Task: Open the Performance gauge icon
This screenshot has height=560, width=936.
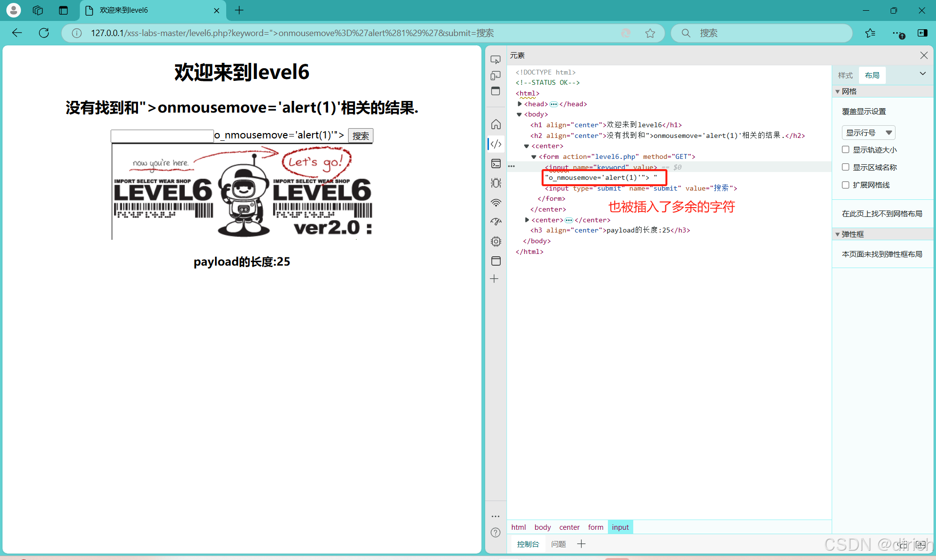Action: point(496,222)
